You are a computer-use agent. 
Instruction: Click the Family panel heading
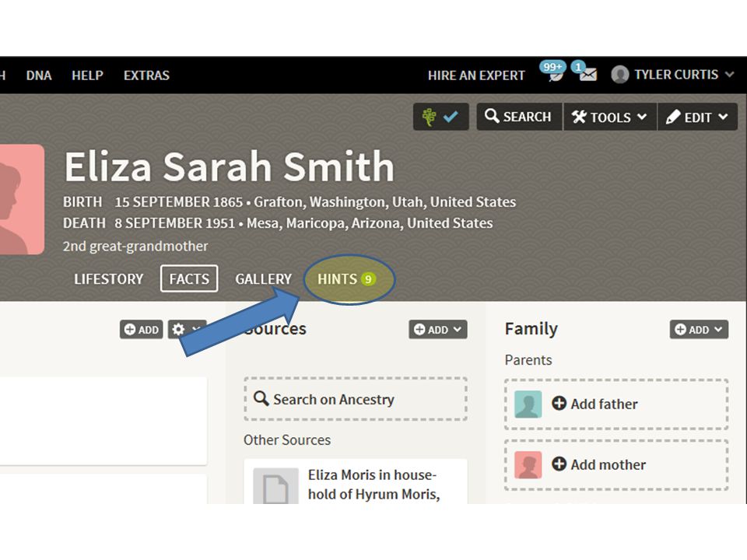pos(531,329)
